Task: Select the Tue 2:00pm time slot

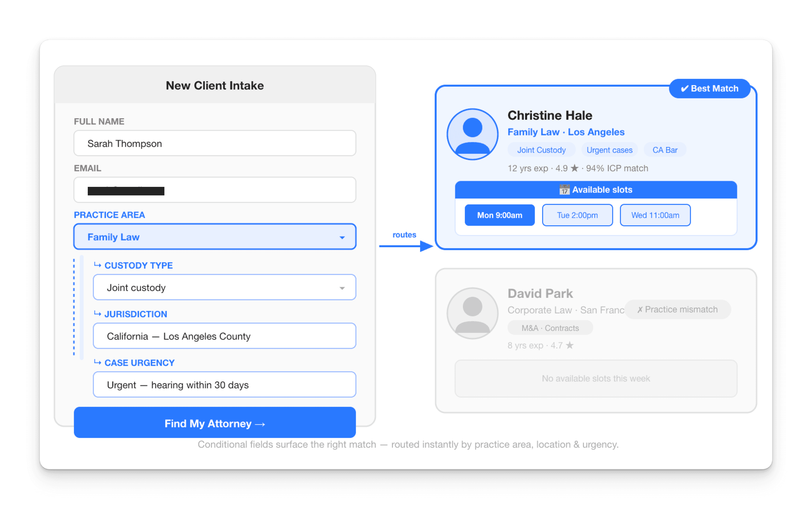Action: 577,215
